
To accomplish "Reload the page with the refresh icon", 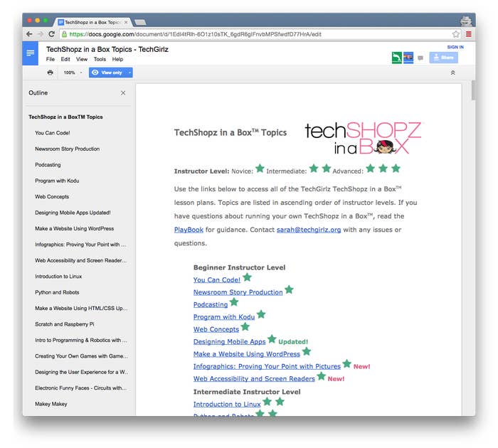I will click(51, 34).
